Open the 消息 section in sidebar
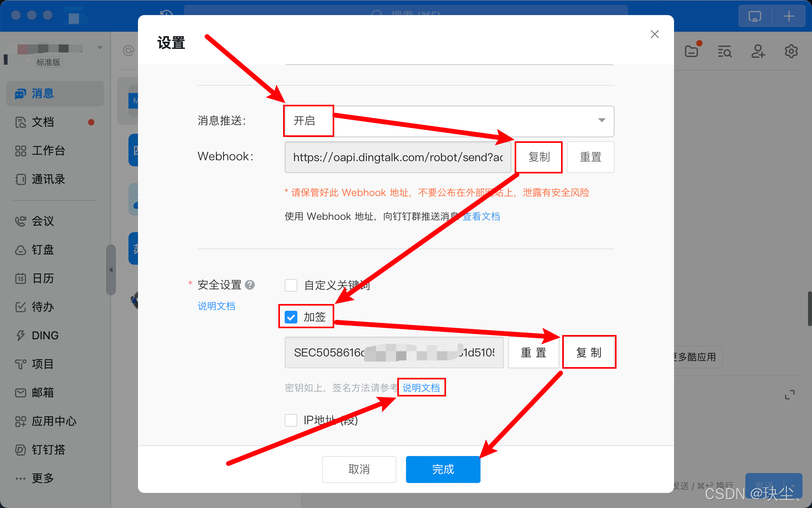Viewport: 812px width, 508px height. [55, 94]
